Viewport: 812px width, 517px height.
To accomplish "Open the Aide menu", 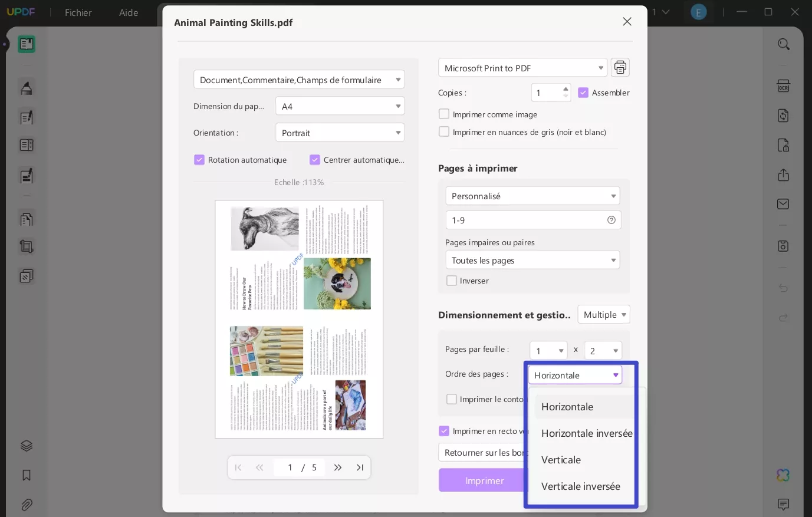I will (x=129, y=12).
